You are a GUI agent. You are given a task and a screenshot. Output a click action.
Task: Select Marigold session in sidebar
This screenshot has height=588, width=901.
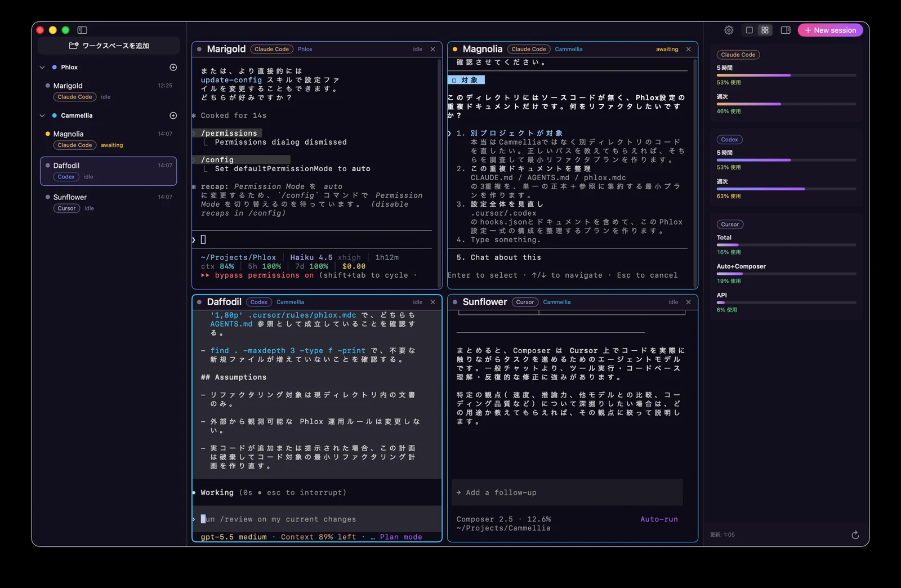(109, 91)
